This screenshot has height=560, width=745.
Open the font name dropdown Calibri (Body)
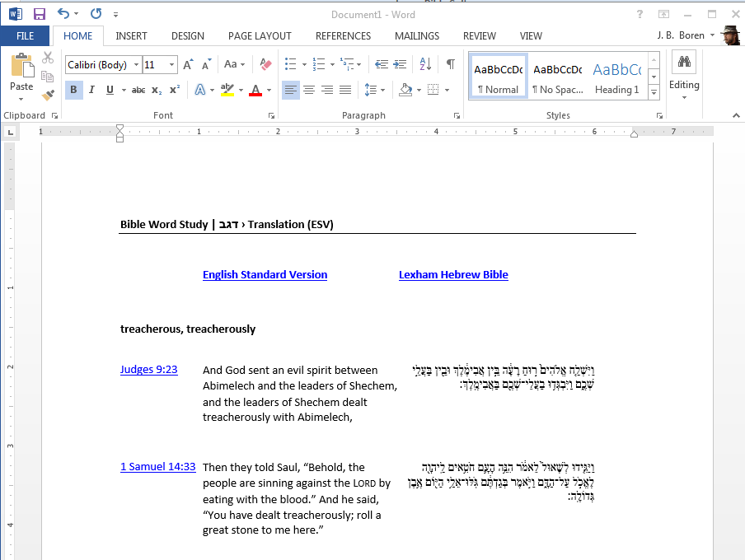click(x=136, y=64)
